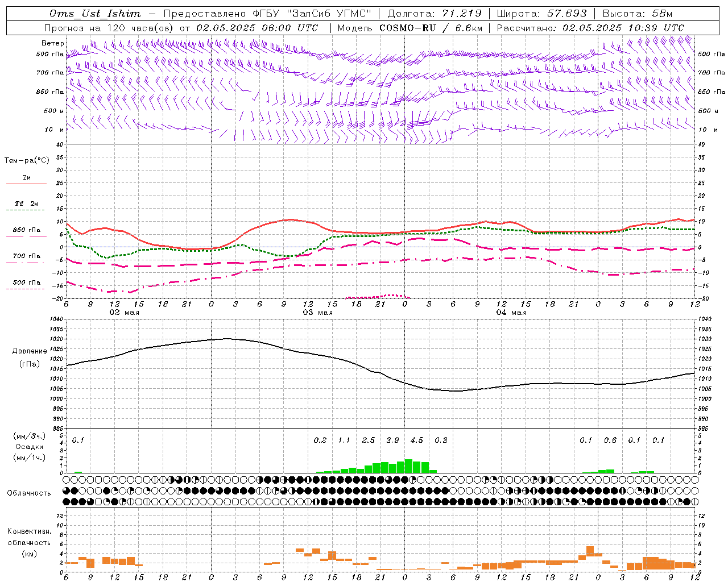728x582 pixels.
Task: Click the (мм/1ч.) units label
Action: pyautogui.click(x=30, y=458)
